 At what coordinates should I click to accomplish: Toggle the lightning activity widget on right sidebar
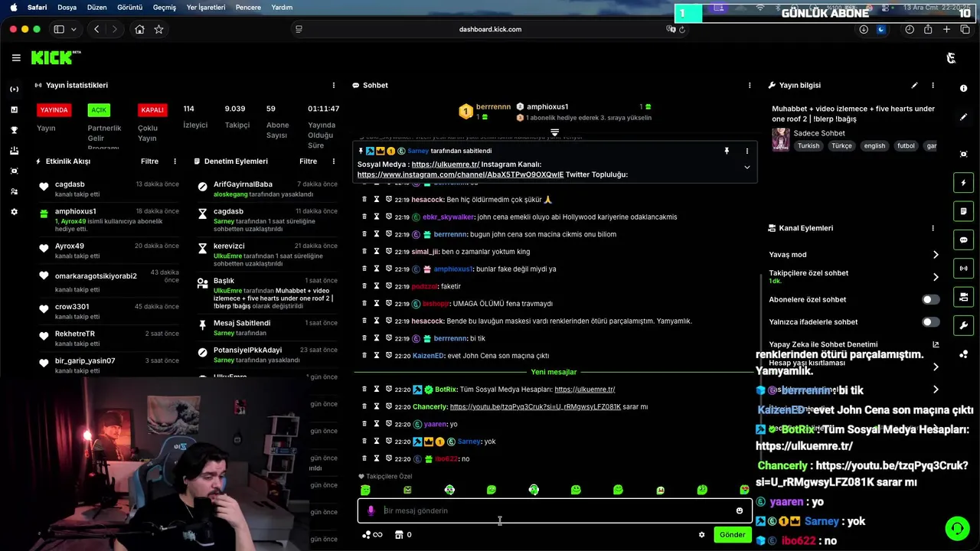tap(964, 183)
